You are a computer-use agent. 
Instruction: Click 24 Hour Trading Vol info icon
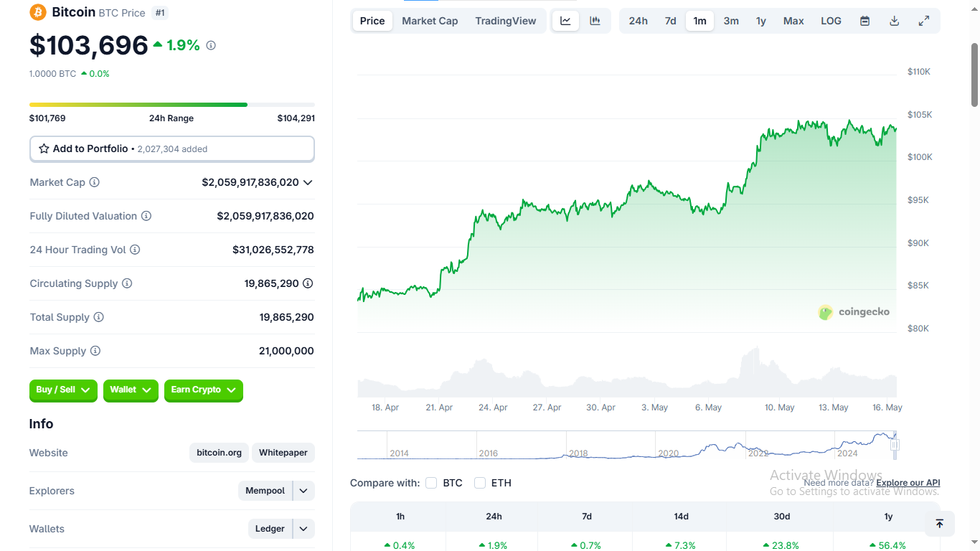(x=135, y=250)
